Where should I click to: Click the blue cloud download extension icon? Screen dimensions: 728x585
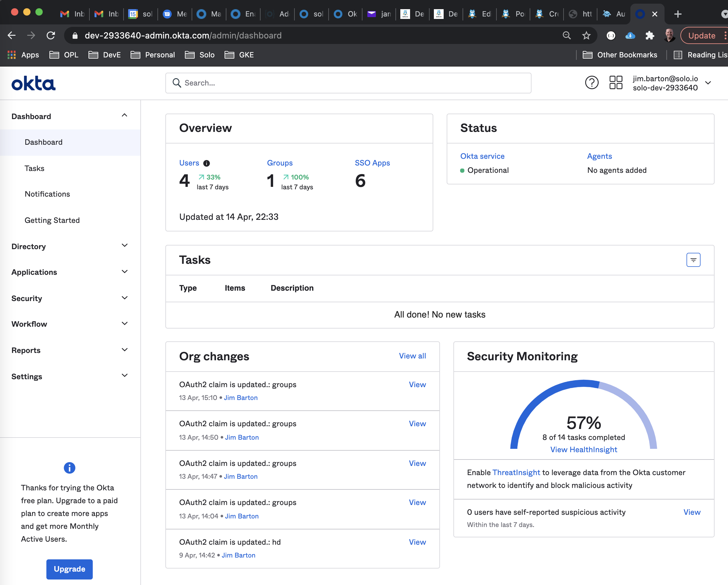pyautogui.click(x=630, y=35)
